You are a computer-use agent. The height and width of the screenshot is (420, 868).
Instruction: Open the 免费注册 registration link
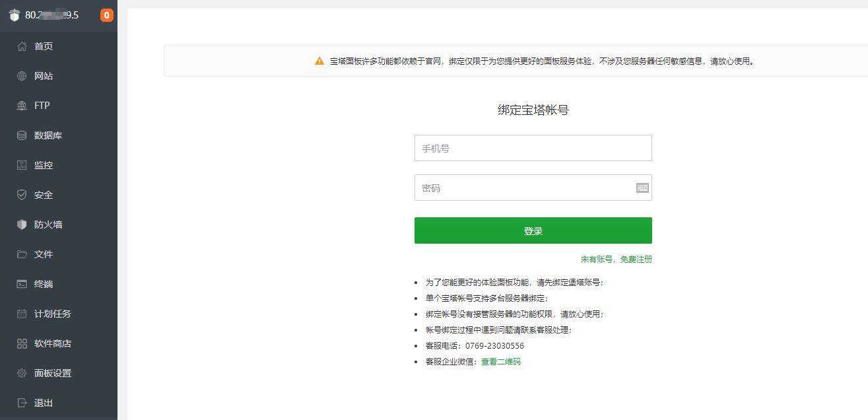[x=636, y=259]
